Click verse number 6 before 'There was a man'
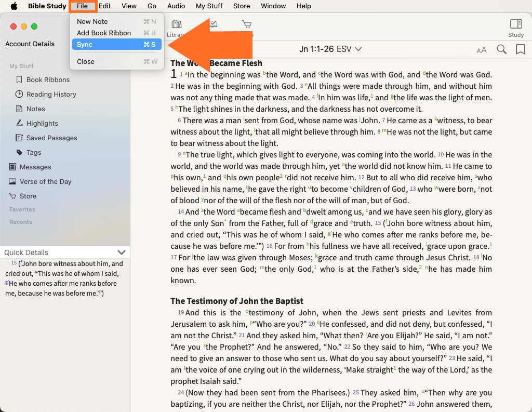Image resolution: width=532 pixels, height=412 pixels. pyautogui.click(x=179, y=121)
